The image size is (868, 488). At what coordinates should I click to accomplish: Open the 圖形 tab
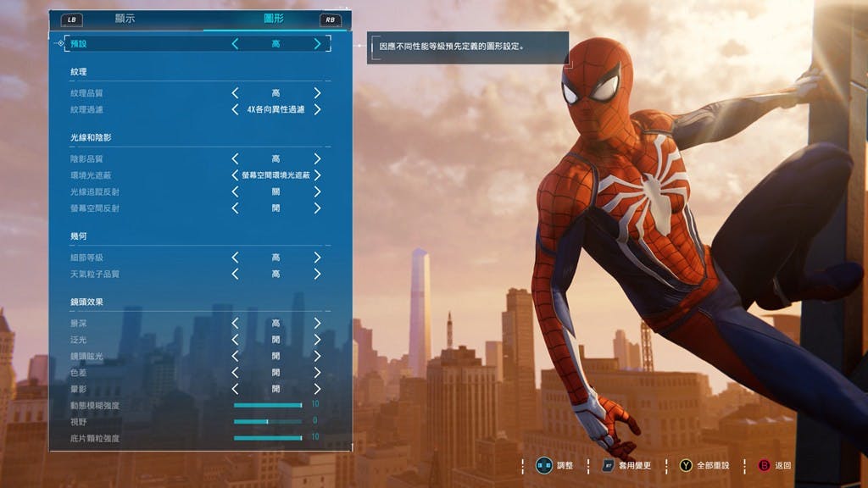click(274, 19)
